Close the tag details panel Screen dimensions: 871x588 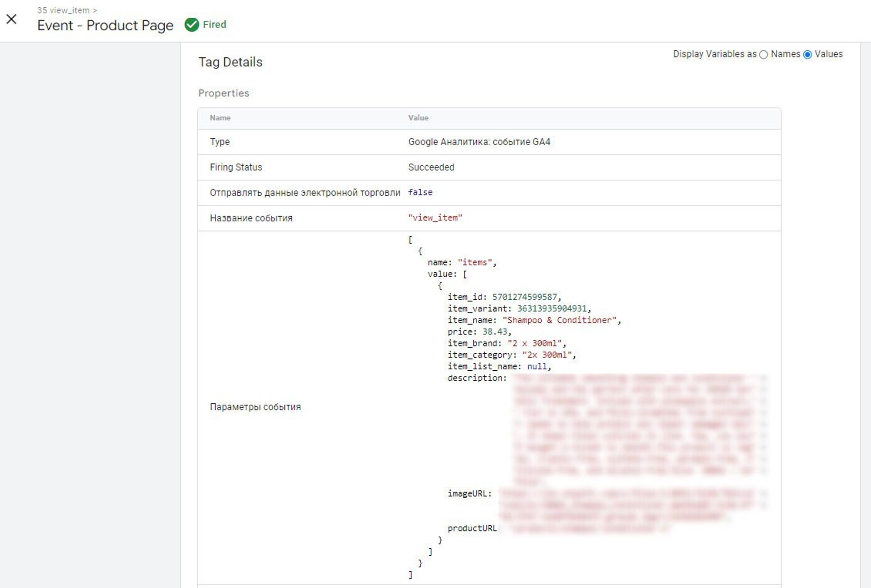coord(12,19)
